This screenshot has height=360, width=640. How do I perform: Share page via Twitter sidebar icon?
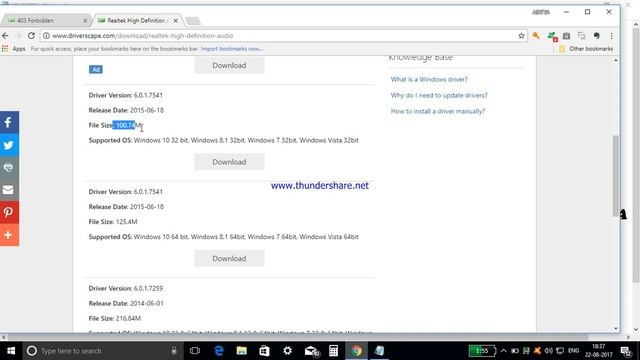coord(9,145)
